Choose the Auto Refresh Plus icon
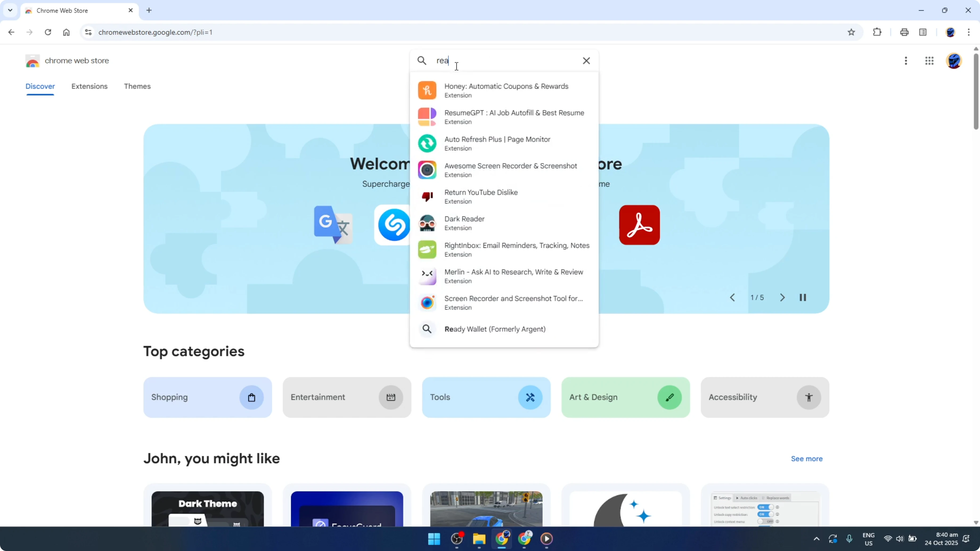Viewport: 980px width, 551px height. 427,143
